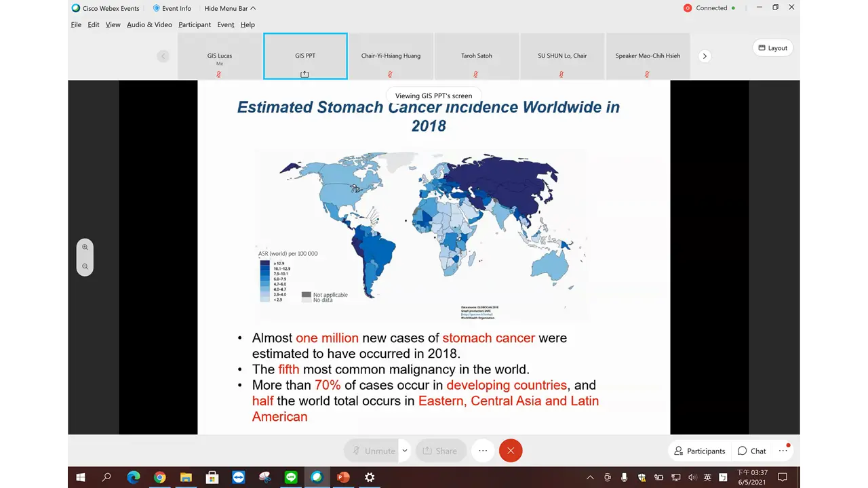Toggle the Participants panel
Image resolution: width=868 pixels, height=488 pixels.
coord(699,451)
